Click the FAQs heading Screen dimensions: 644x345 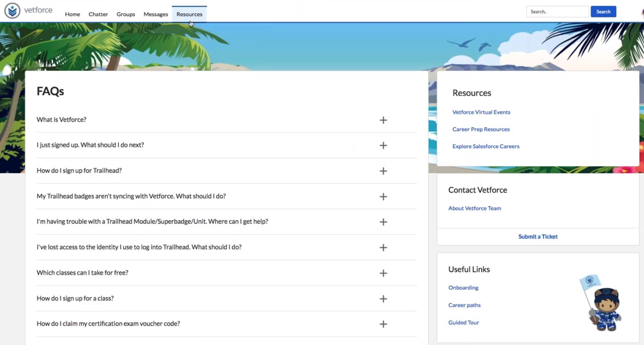(x=50, y=91)
